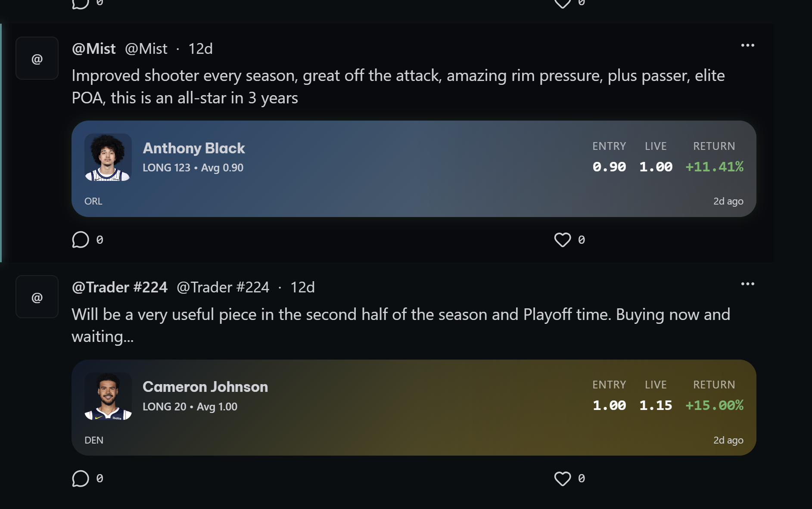This screenshot has height=509, width=812.
Task: Open the Anthony Black player headshot
Action: 108,157
